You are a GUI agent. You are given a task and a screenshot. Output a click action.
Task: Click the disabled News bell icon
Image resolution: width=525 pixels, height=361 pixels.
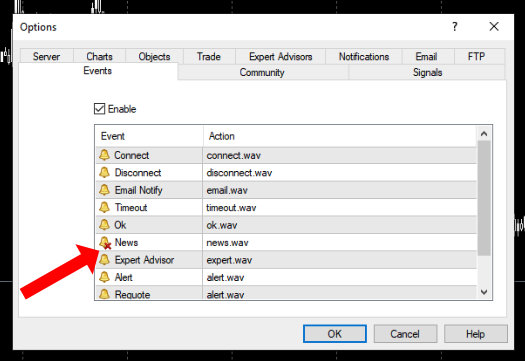click(105, 242)
